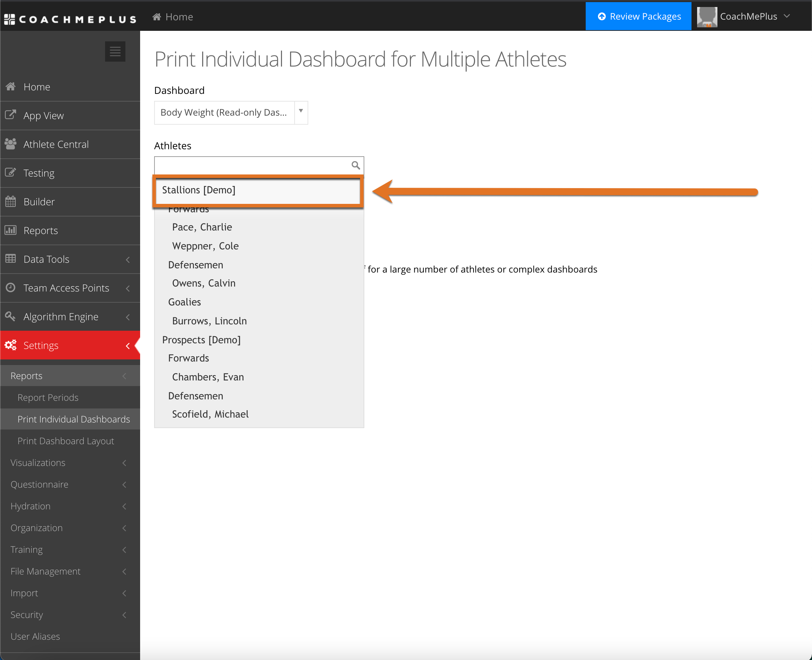Expand the Hydration chevron

coord(124,507)
